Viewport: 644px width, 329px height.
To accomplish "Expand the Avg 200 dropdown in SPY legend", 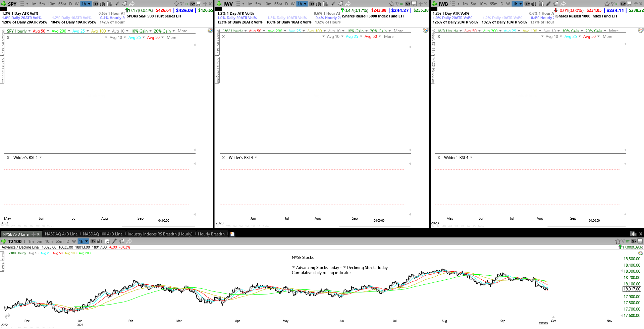I will (69, 31).
